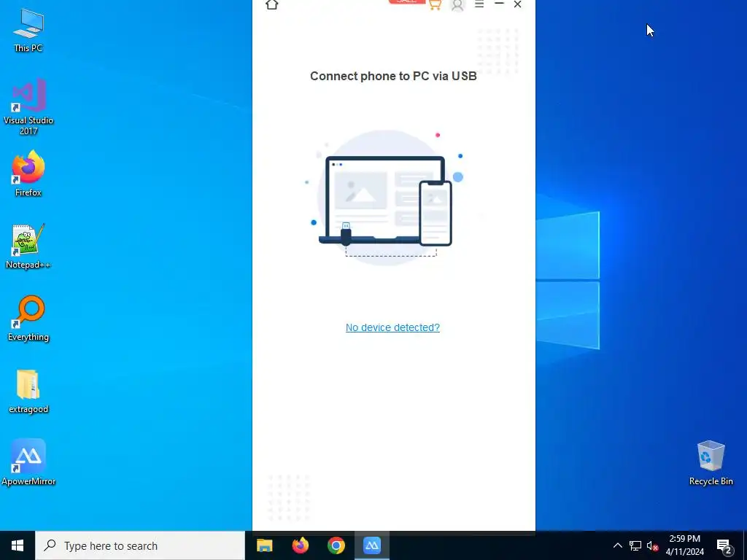This screenshot has width=747, height=560.
Task: Close the ApowerMirror window
Action: point(518,4)
